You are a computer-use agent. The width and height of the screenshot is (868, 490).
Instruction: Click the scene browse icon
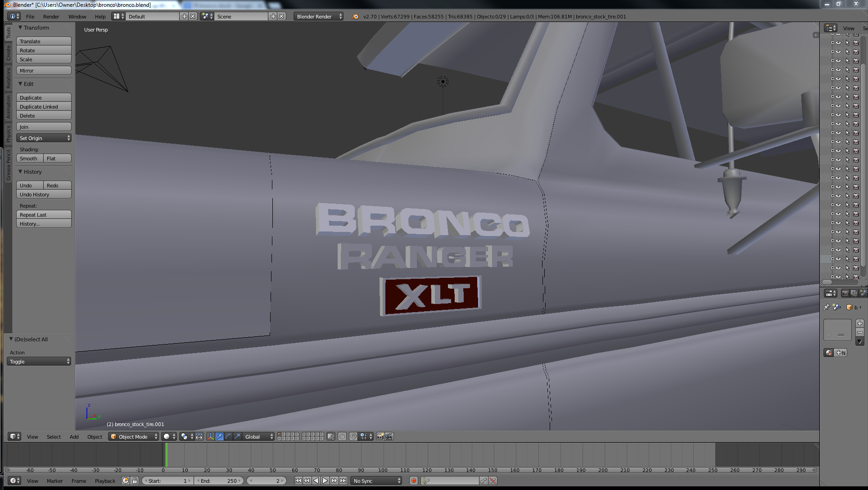(208, 17)
